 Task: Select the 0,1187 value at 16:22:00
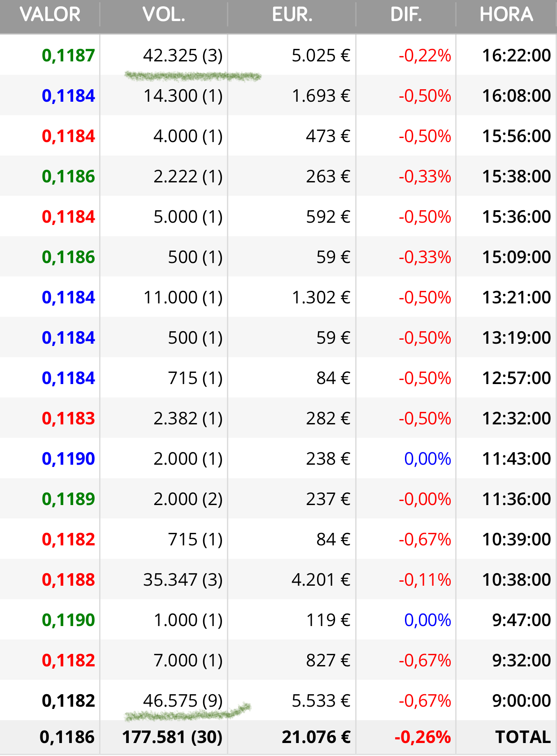(x=68, y=56)
